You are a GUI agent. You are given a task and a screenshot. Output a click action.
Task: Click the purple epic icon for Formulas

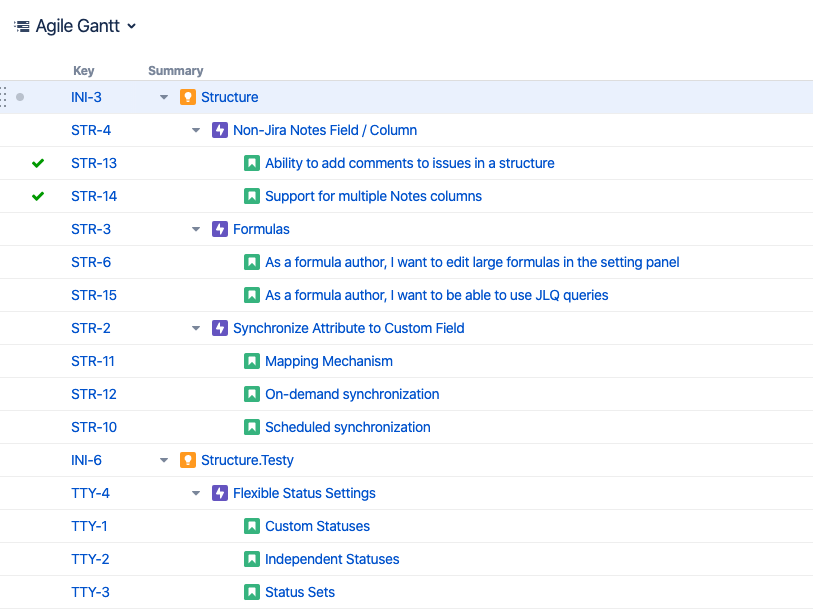pos(220,229)
